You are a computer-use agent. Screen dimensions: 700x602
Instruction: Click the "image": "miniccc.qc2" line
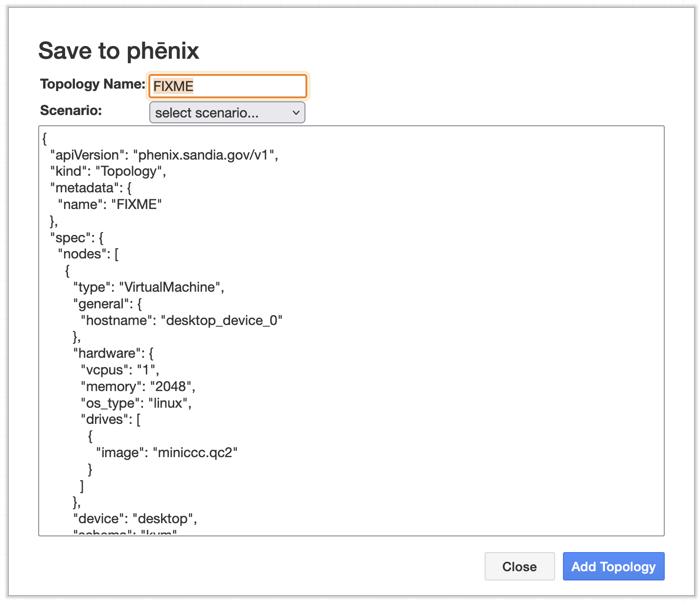(x=166, y=453)
